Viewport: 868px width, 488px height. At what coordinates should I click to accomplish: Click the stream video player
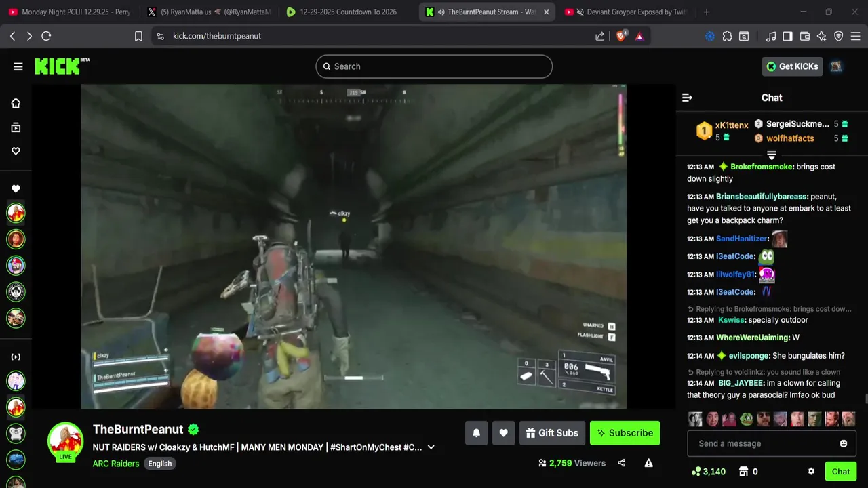(353, 247)
